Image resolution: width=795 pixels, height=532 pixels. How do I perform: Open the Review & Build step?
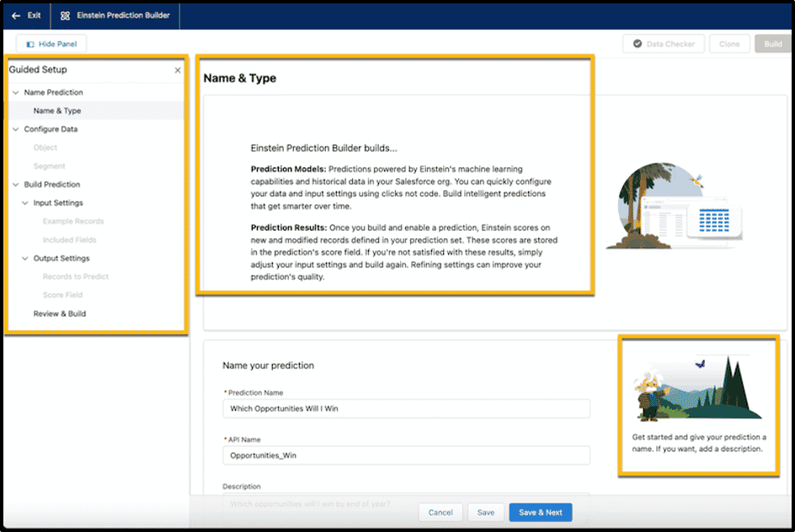pyautogui.click(x=60, y=314)
